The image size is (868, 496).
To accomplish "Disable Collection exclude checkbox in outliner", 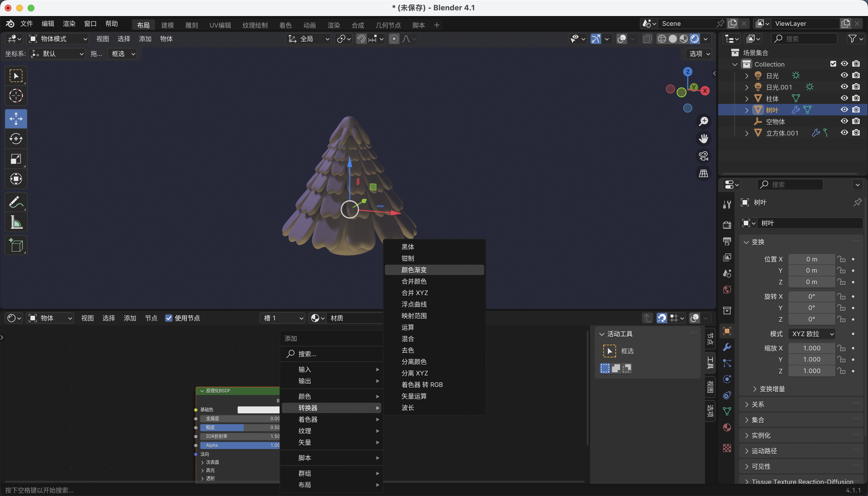I will [833, 64].
